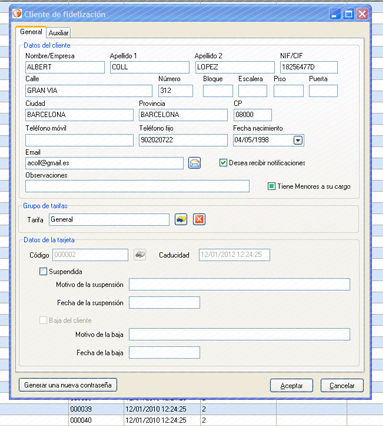Click the email send icon next to Email field
The image size is (383, 426).
[194, 163]
